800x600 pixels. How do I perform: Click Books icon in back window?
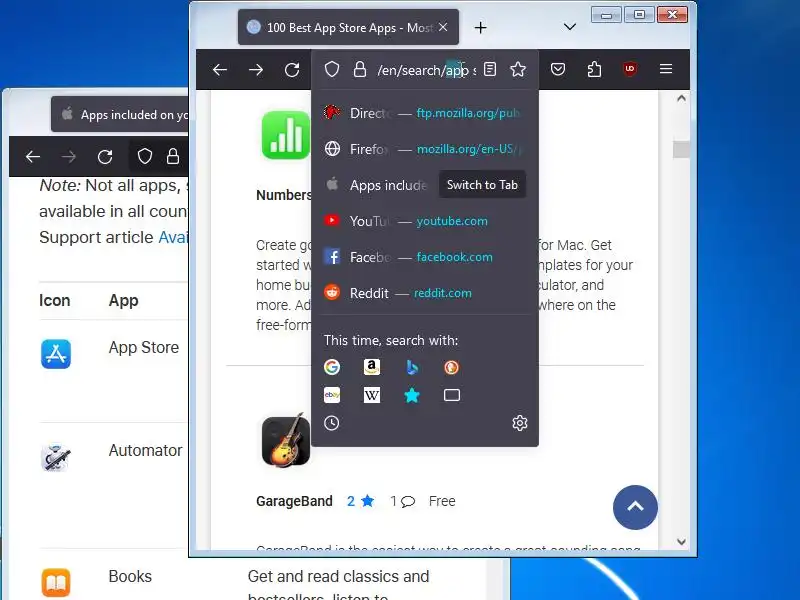tap(56, 582)
